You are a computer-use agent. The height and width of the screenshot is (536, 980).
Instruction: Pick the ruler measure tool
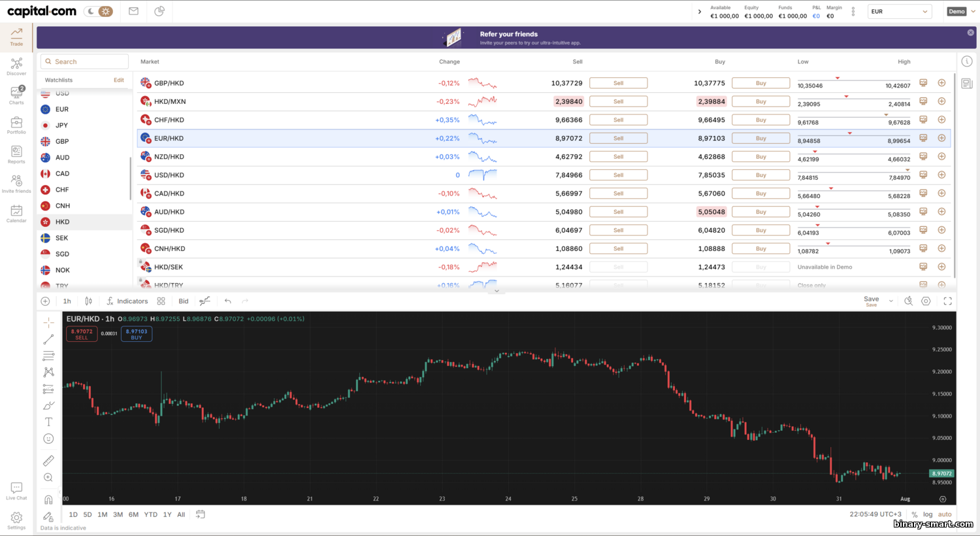tap(48, 461)
